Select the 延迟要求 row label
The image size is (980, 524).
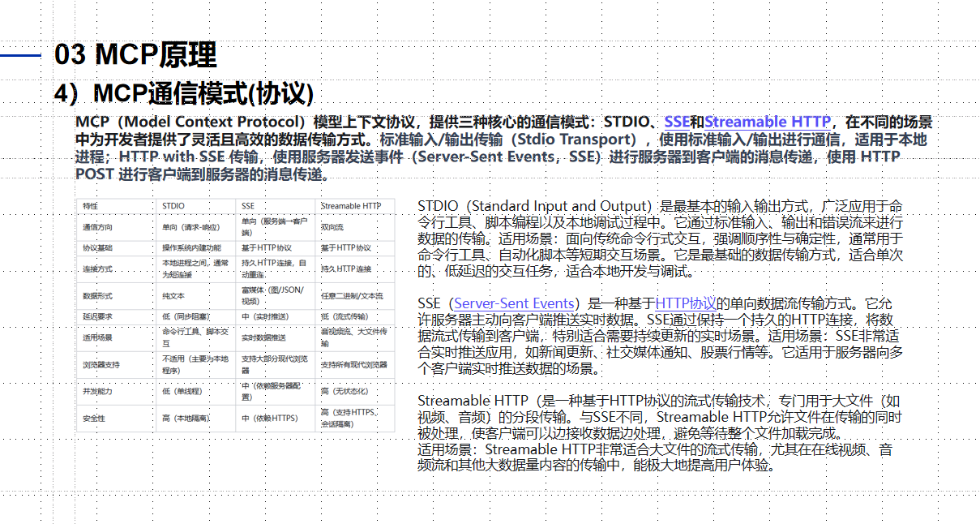click(97, 316)
